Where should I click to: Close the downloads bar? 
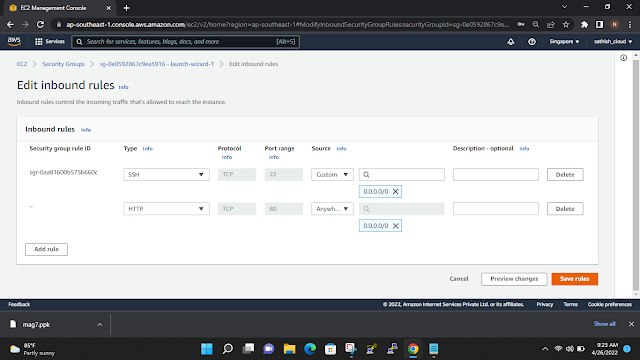tap(631, 324)
